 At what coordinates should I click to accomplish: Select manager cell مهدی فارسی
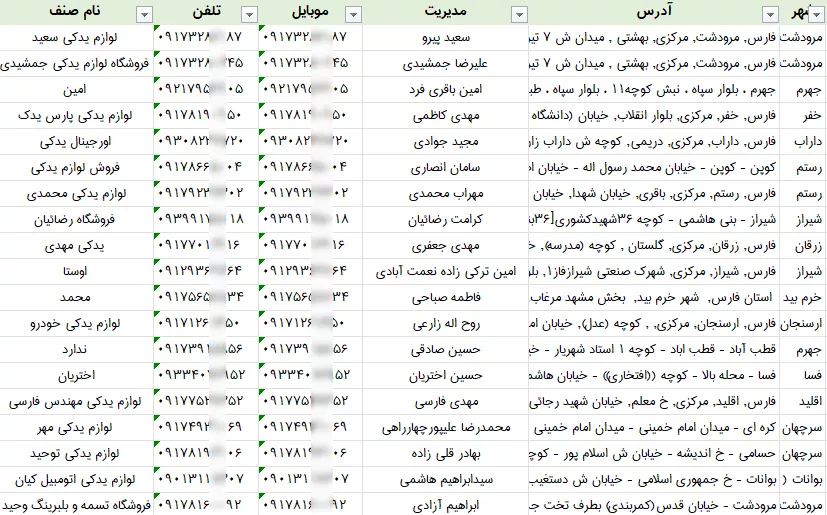pos(446,401)
